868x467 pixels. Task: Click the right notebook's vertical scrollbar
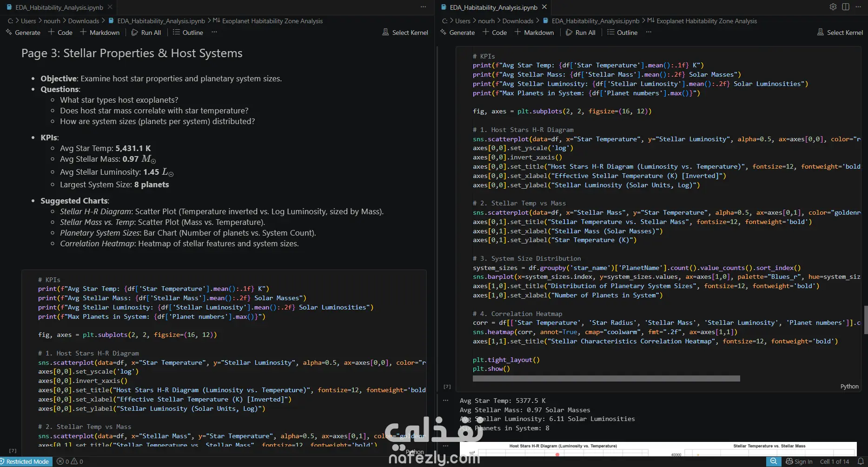pos(865,320)
